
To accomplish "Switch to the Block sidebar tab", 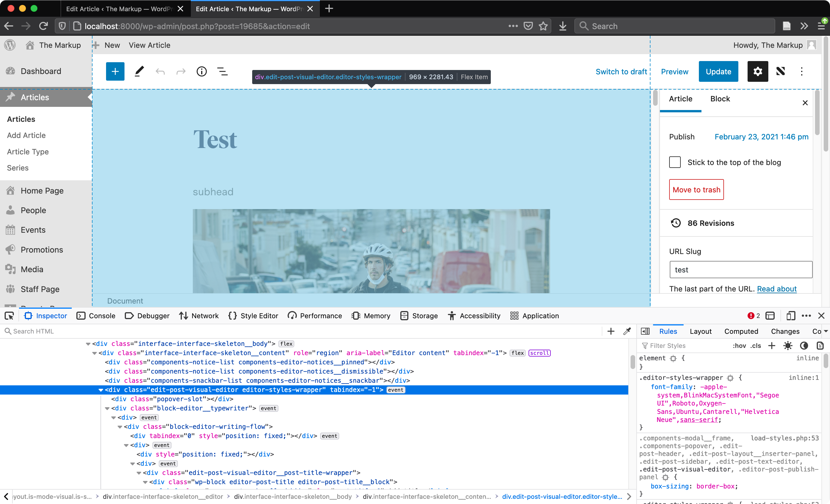I will tap(720, 99).
